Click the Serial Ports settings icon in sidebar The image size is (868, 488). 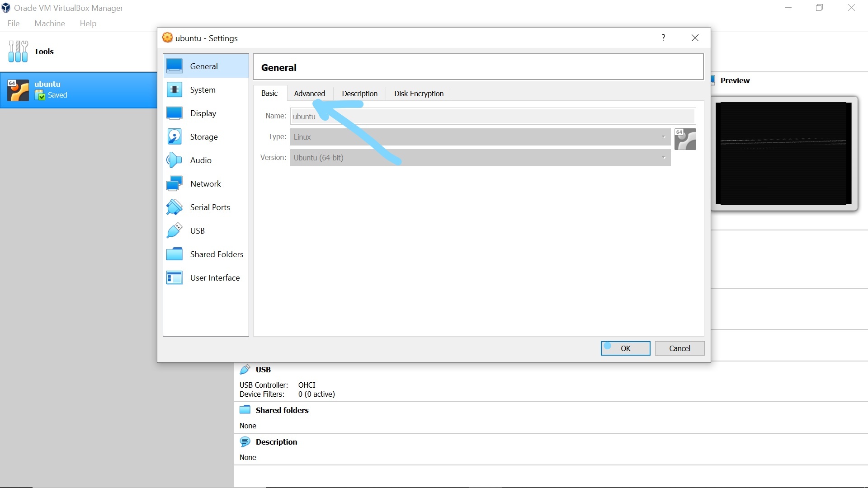(174, 207)
